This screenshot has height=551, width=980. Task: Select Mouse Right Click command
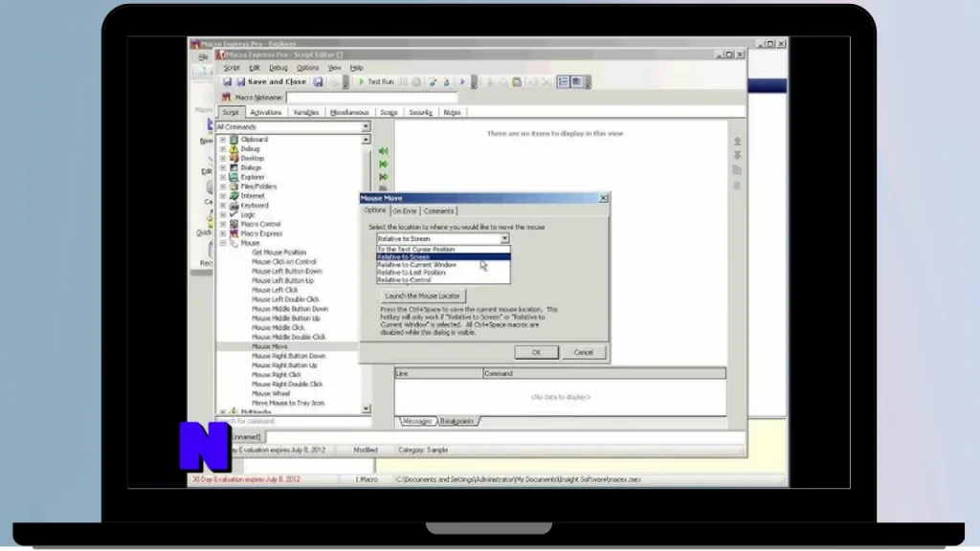[277, 375]
